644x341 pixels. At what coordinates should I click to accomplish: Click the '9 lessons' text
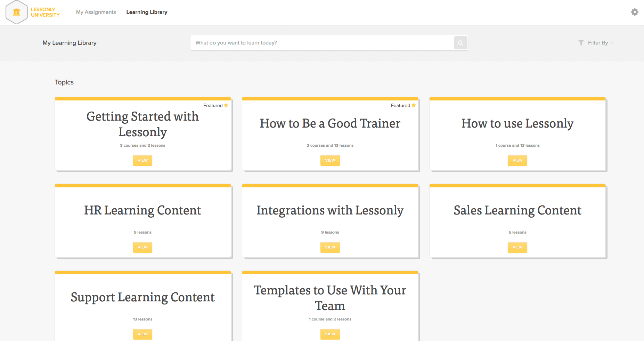coord(330,232)
